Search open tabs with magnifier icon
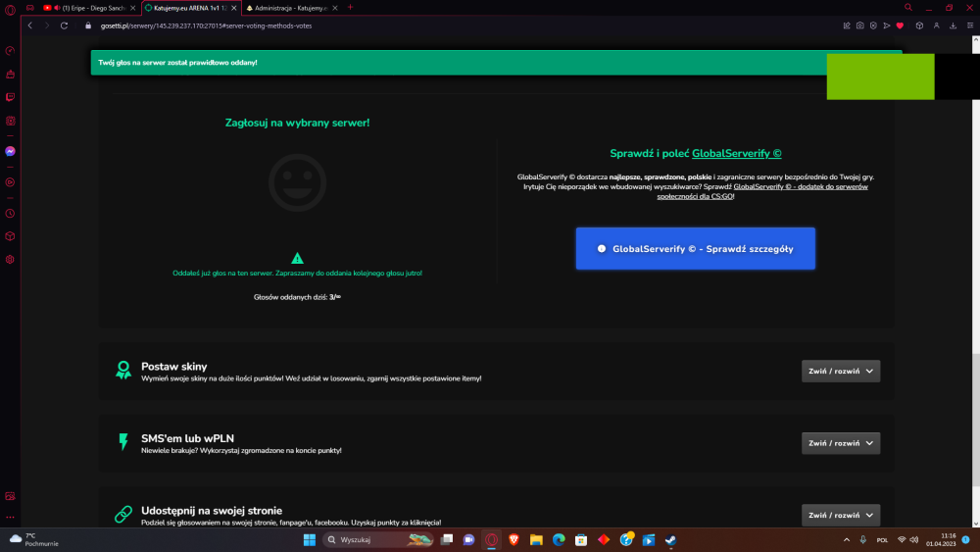The image size is (980, 552). [x=908, y=8]
